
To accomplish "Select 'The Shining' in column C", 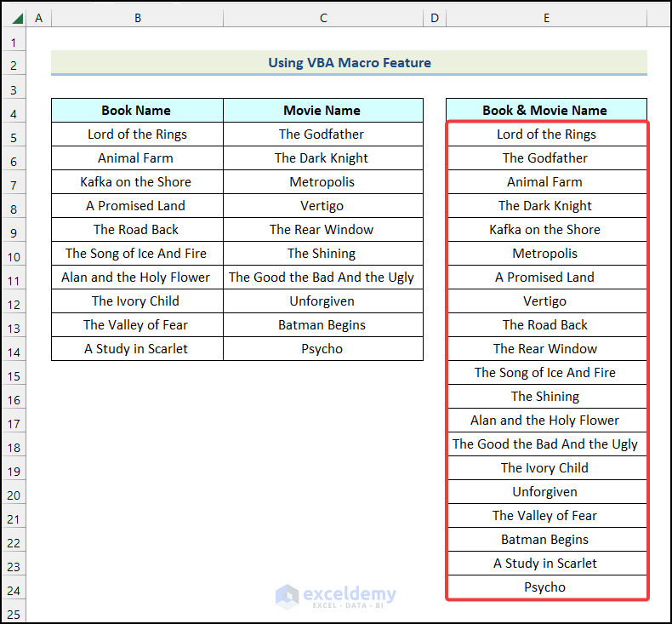I will coord(323,254).
